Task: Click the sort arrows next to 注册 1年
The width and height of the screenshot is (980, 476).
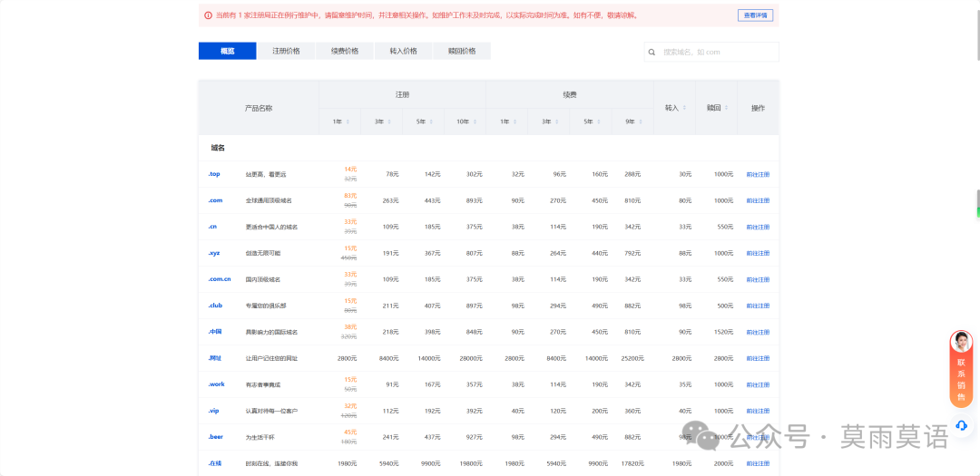Action: coord(348,121)
